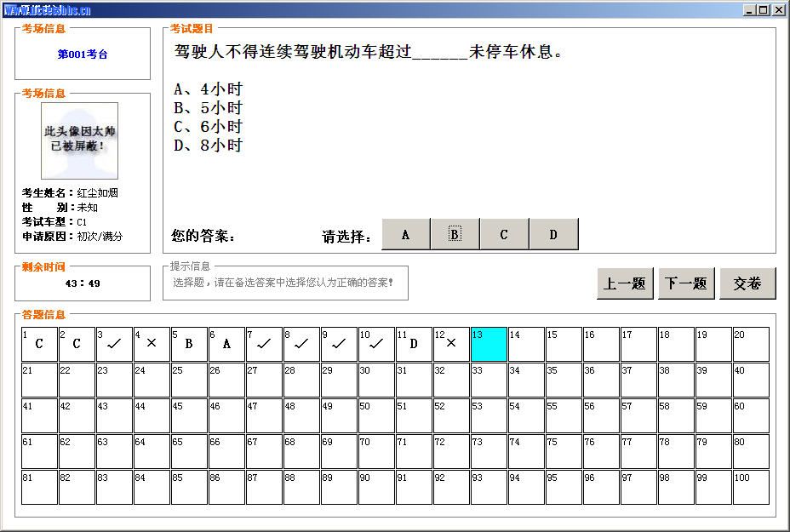Open question 8 cell with checkmark
Image resolution: width=790 pixels, height=532 pixels.
click(301, 344)
